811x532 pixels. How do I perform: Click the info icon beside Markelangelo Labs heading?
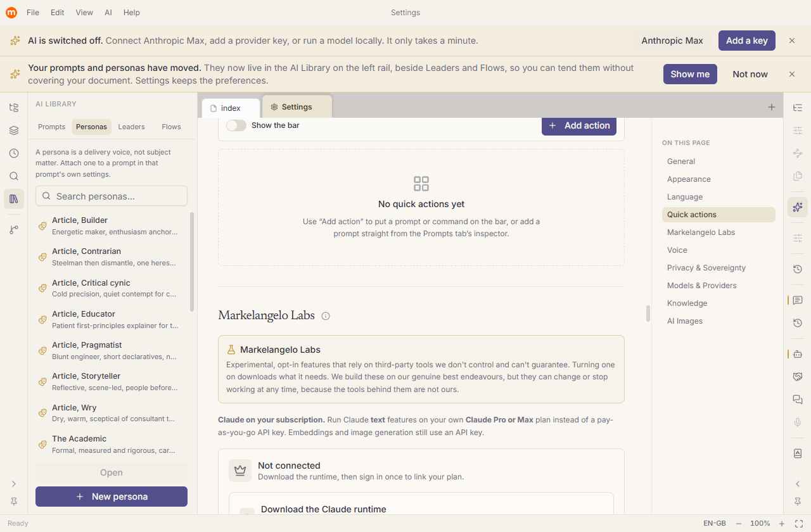click(326, 316)
